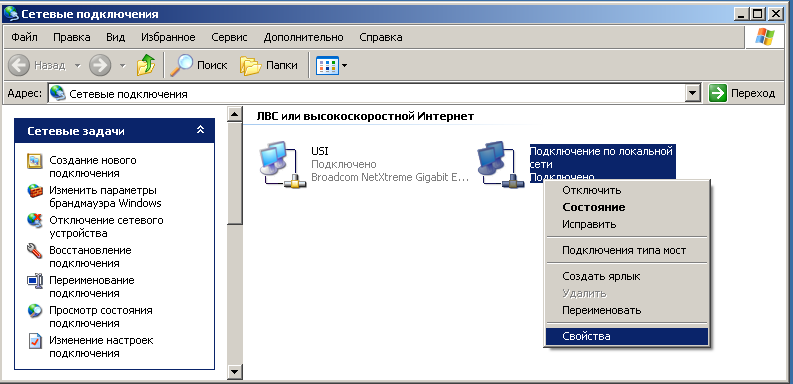Viewport: 793px width, 384px height.
Task: Click Подключение по локальной сети label
Action: point(601,157)
